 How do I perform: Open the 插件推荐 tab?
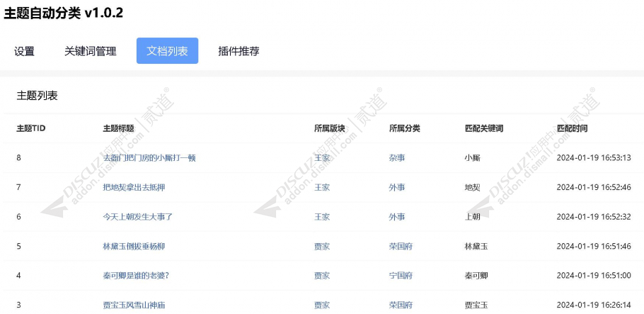click(238, 51)
